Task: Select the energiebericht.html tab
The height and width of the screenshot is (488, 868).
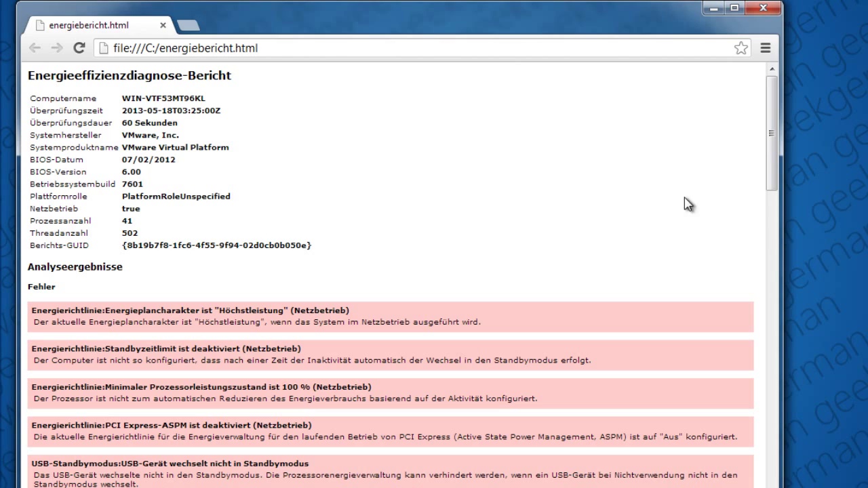Action: (x=88, y=25)
